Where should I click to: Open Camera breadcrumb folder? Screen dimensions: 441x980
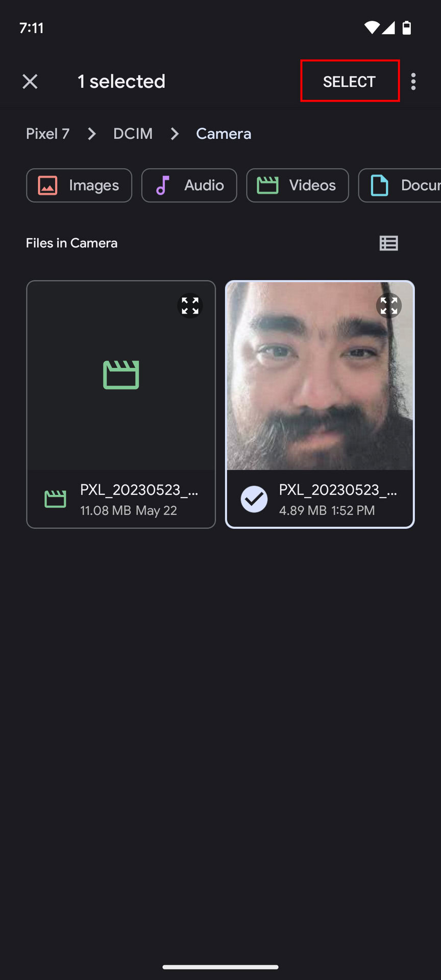click(224, 134)
